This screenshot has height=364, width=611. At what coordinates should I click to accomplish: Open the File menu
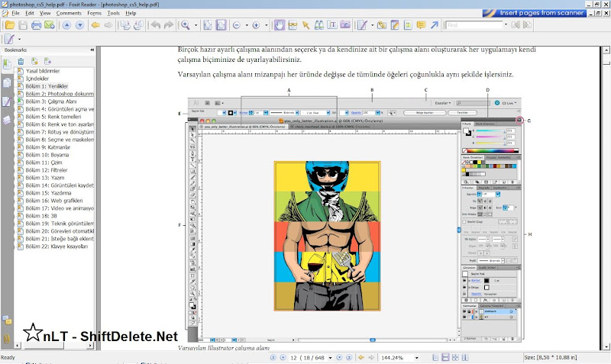click(15, 13)
